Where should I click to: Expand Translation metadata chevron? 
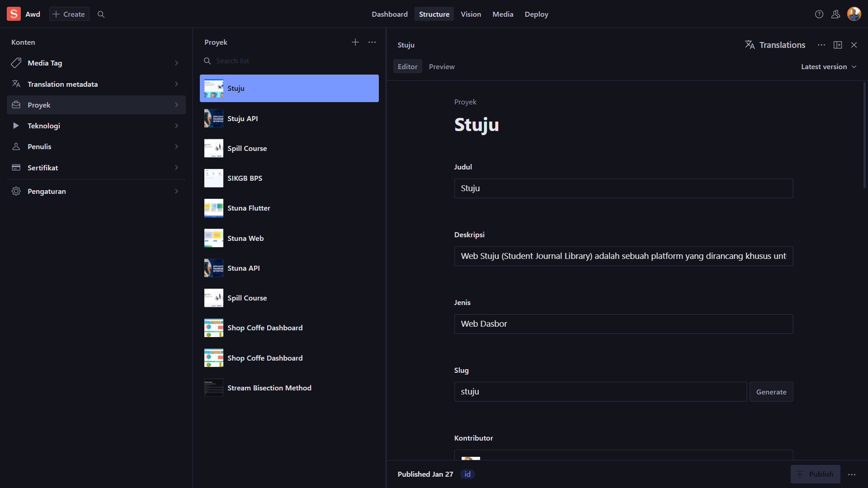(176, 84)
